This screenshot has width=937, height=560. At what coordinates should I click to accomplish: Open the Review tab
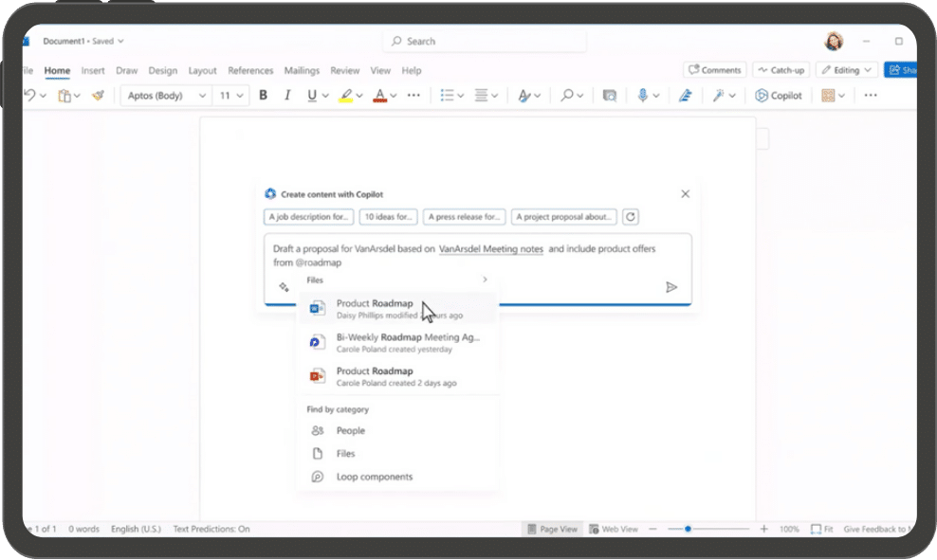coord(345,70)
